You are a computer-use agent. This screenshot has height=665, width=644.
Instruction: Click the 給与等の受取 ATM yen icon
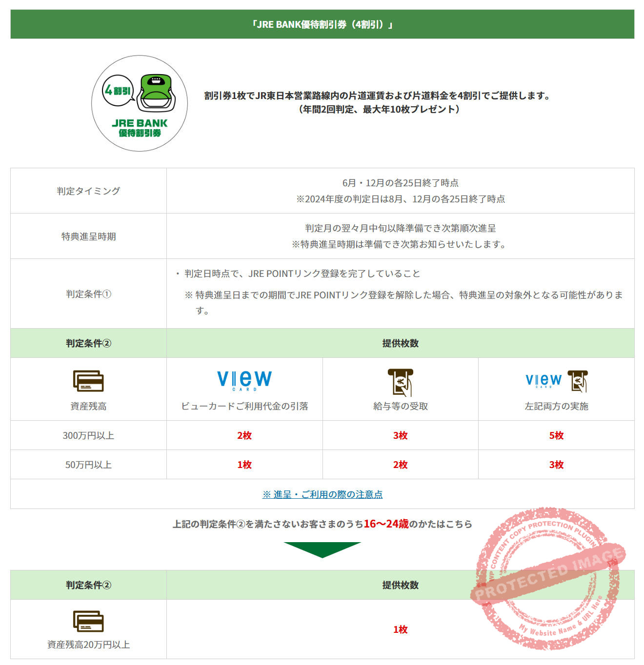401,382
